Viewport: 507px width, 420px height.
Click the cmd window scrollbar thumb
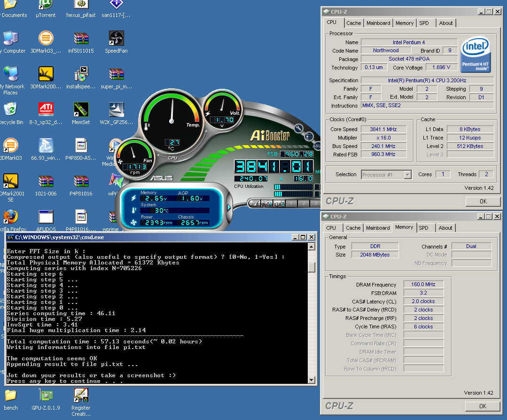click(x=312, y=267)
